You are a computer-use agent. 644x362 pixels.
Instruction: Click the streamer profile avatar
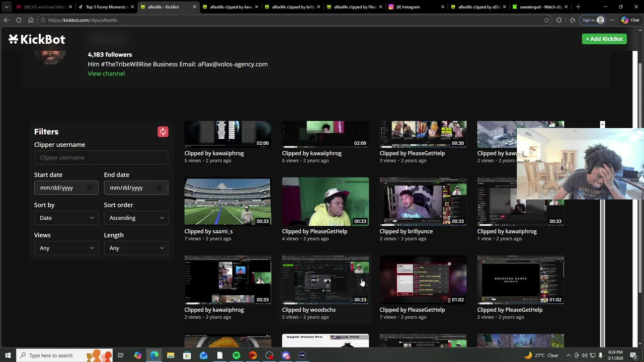tap(50, 56)
